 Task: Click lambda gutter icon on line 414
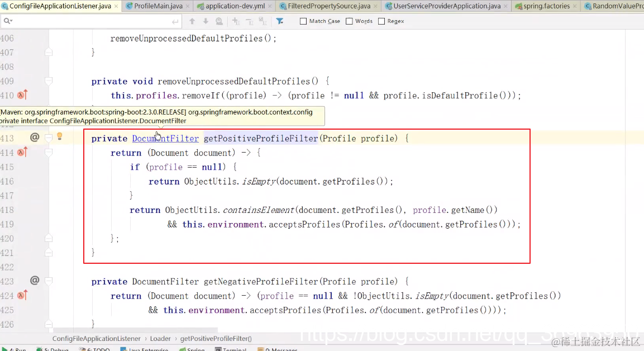22,153
